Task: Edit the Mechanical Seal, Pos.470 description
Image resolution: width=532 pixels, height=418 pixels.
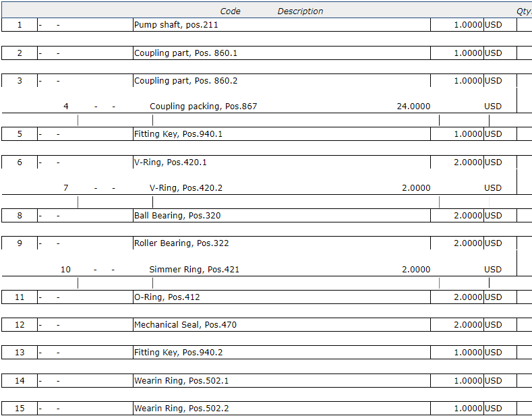Action: (185, 325)
